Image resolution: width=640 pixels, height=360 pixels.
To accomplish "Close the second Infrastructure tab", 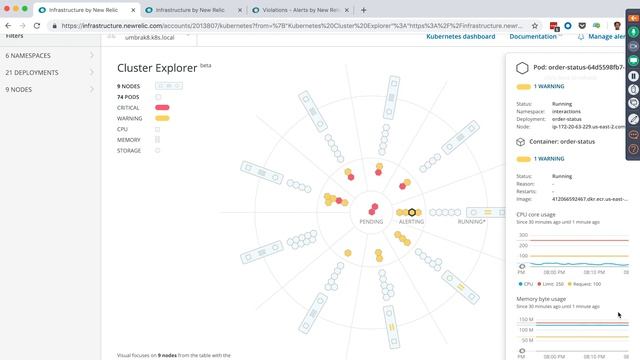I will (240, 10).
